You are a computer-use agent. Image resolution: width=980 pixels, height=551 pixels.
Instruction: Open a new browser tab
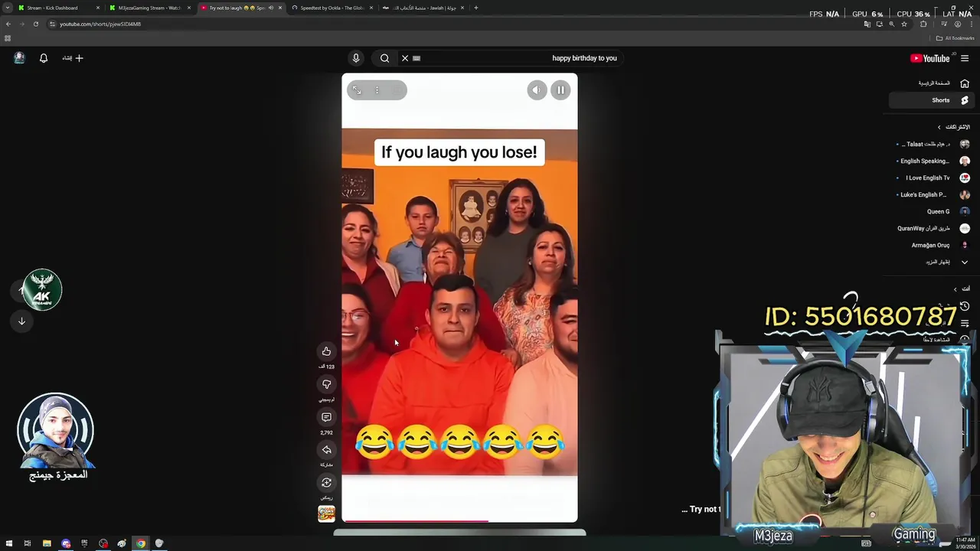[476, 8]
